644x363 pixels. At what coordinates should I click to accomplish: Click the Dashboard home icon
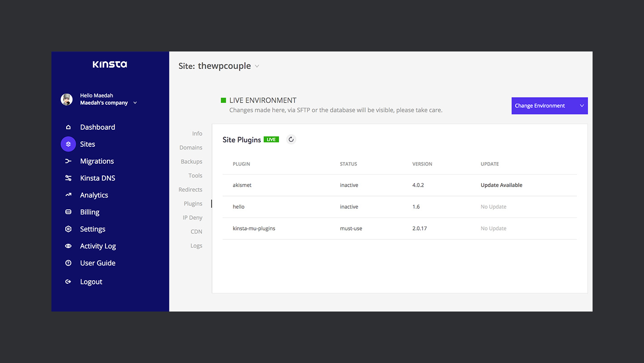point(68,127)
